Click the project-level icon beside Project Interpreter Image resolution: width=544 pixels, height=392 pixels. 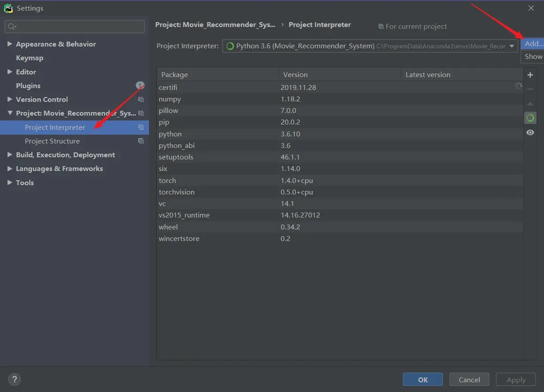[141, 127]
